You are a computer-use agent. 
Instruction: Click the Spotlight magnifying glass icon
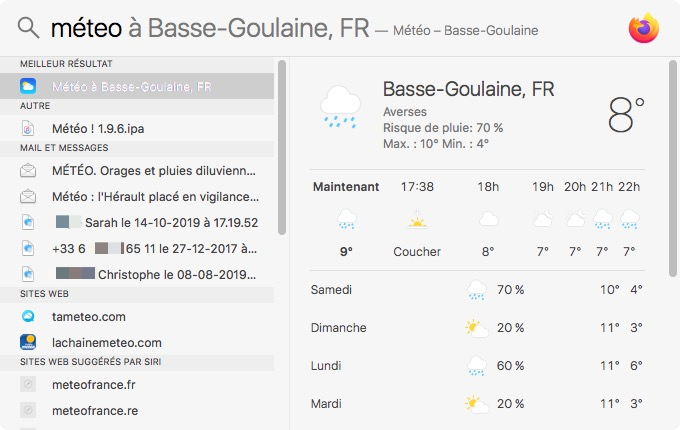(x=28, y=28)
